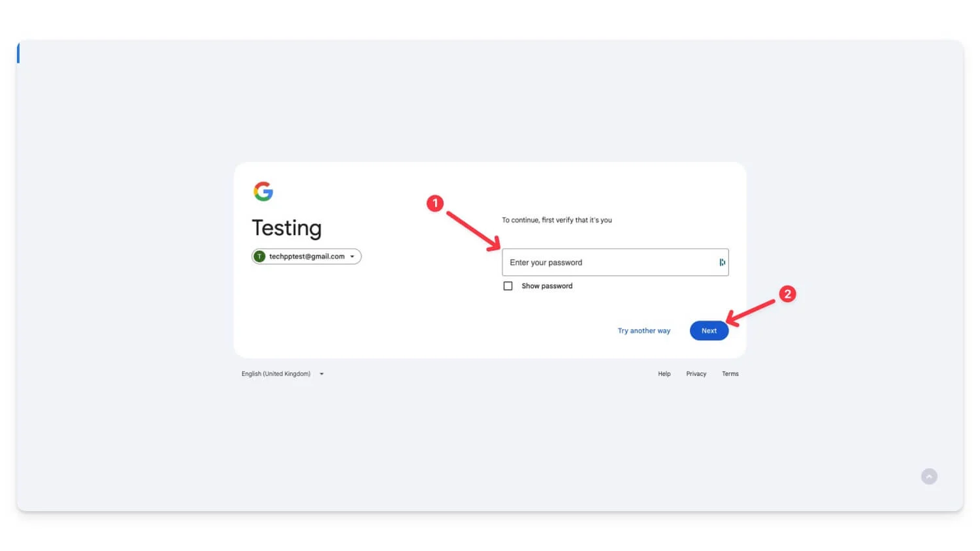The width and height of the screenshot is (980, 551).
Task: Open the Help link
Action: [x=664, y=374]
